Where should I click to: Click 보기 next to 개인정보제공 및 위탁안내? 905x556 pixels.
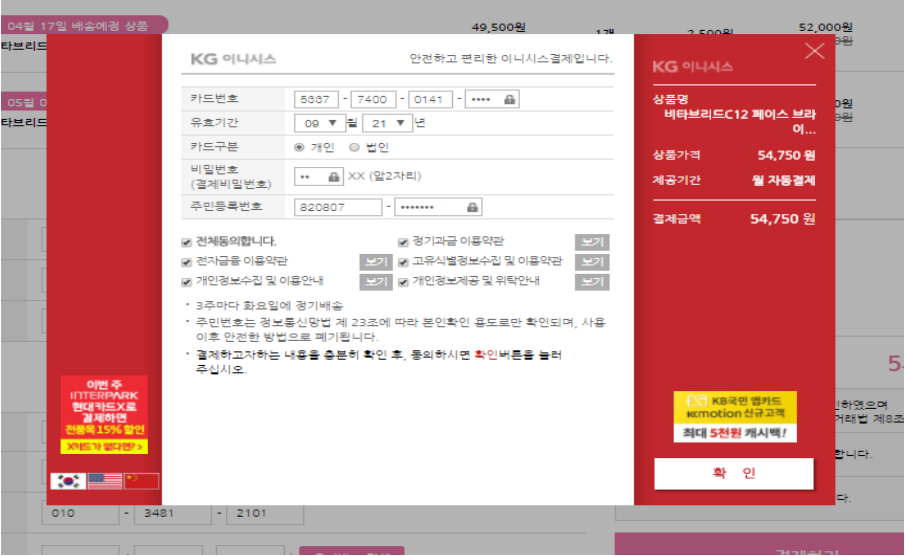pos(592,282)
